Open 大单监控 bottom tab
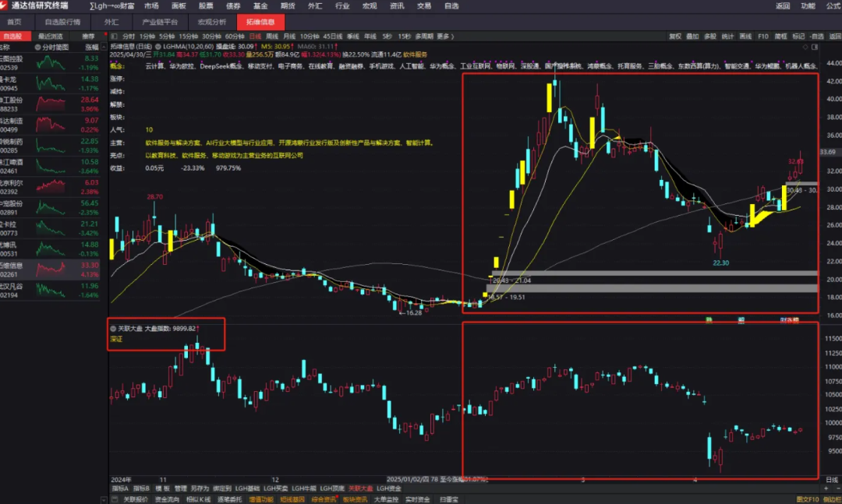This screenshot has width=842, height=504. [x=386, y=499]
